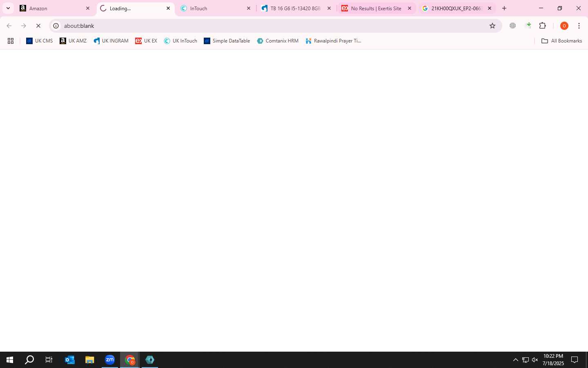The image size is (588, 368).
Task: Close the InTouch tab
Action: [248, 8]
